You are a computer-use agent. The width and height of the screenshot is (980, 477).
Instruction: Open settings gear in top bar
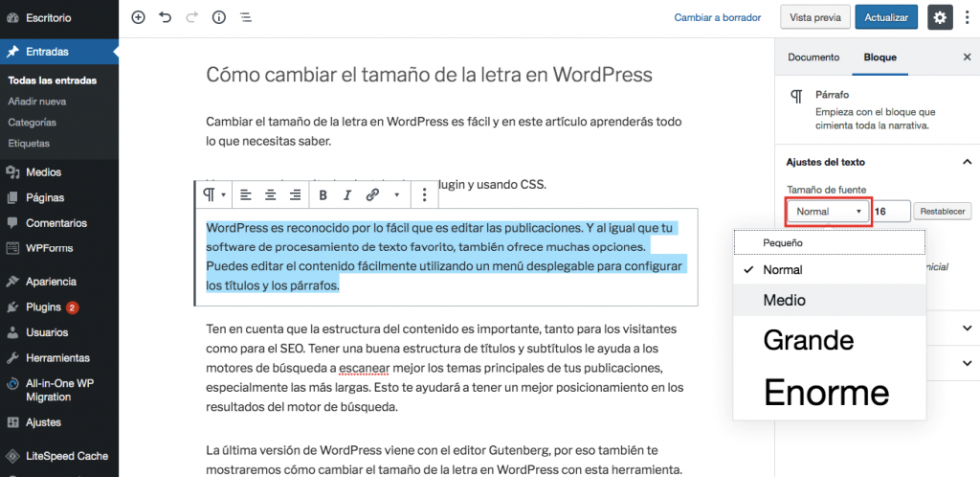click(941, 17)
